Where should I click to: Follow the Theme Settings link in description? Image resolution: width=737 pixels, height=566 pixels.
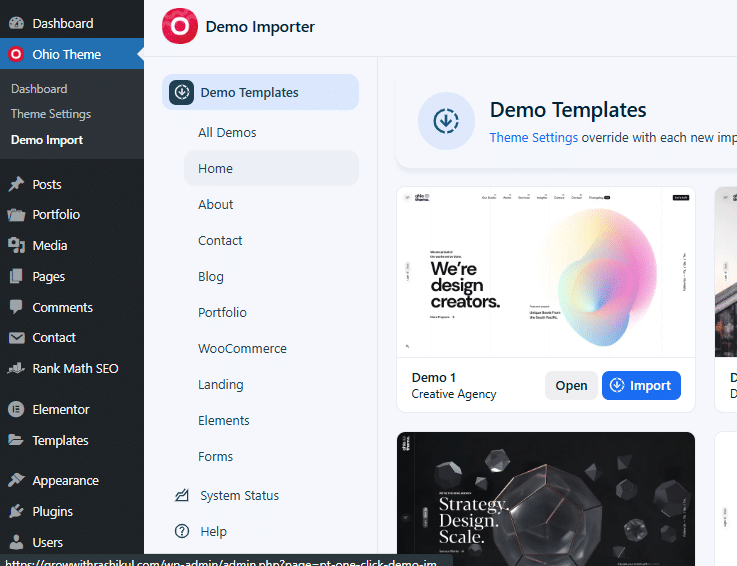[533, 138]
